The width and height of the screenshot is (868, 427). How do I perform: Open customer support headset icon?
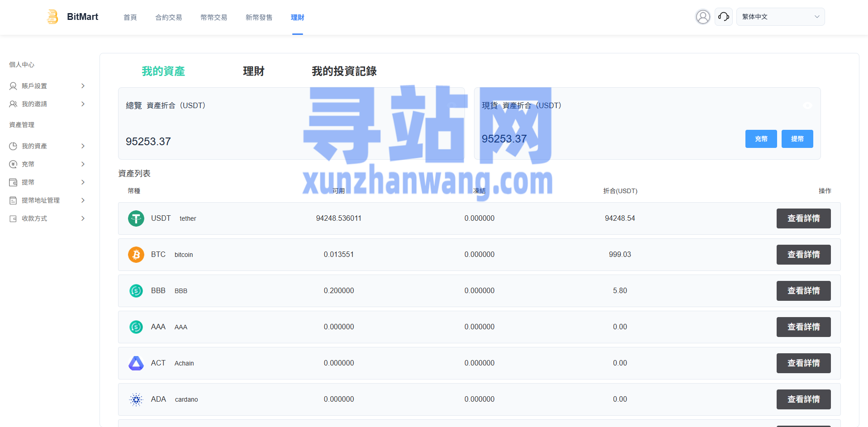point(723,17)
